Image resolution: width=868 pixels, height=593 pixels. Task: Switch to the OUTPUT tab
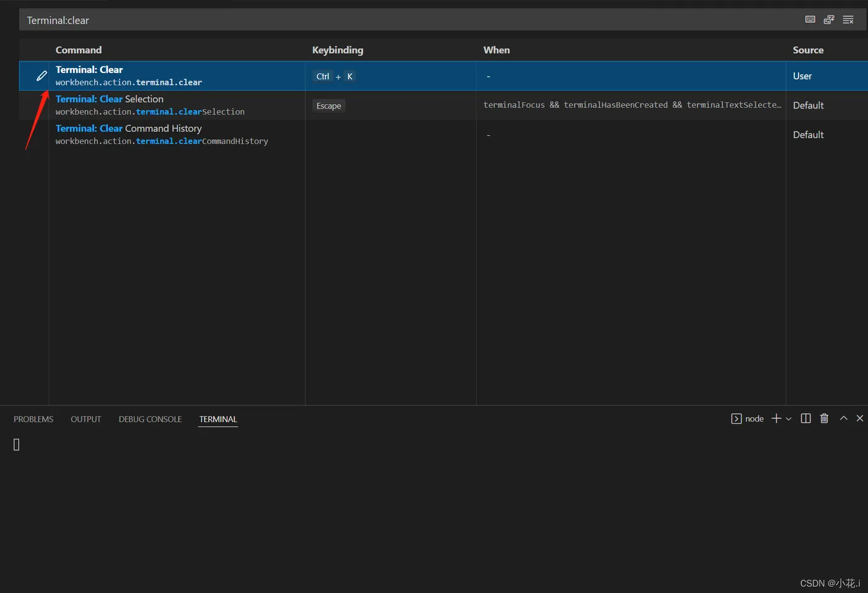point(86,419)
